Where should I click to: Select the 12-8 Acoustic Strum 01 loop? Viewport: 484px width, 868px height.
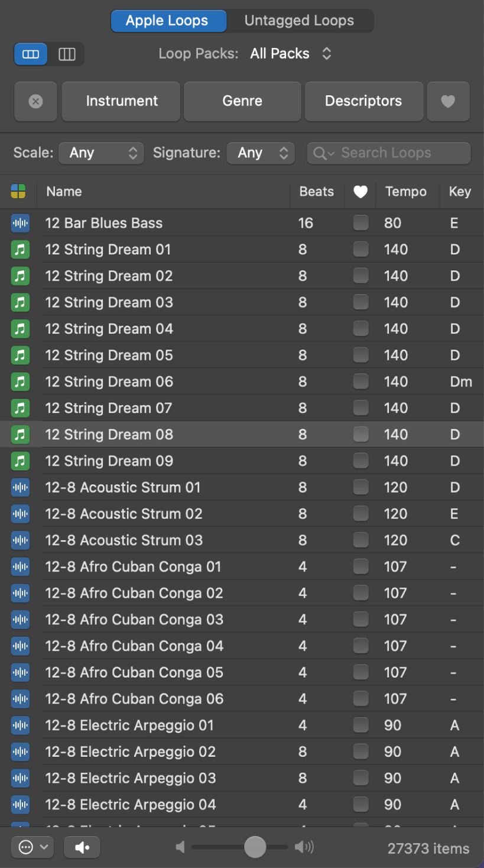[x=123, y=487]
